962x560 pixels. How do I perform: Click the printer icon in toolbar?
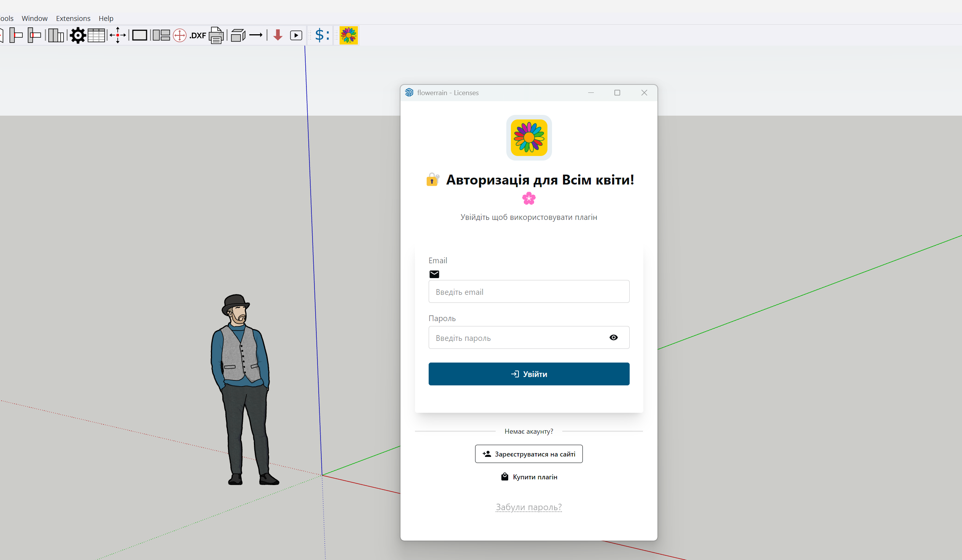point(216,35)
